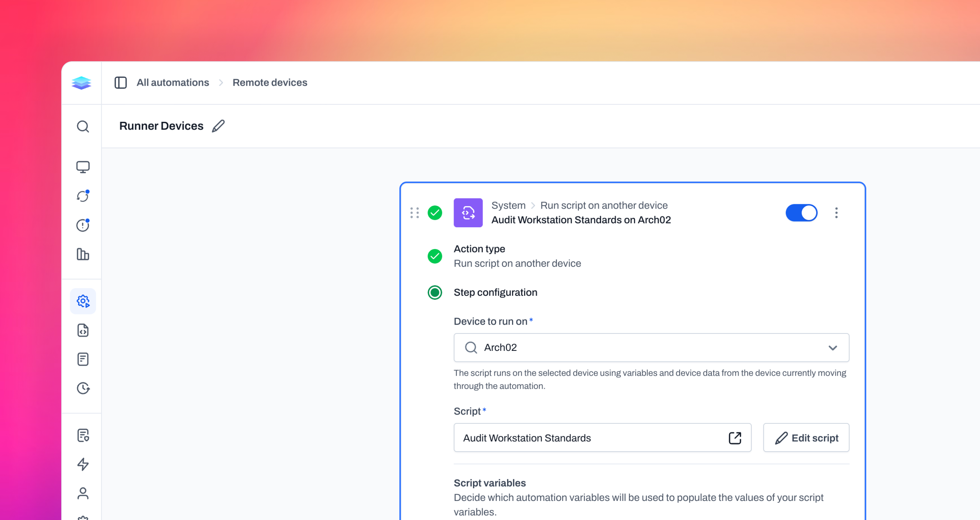
Task: Open the lightning bolt icon in sidebar
Action: pyautogui.click(x=83, y=464)
